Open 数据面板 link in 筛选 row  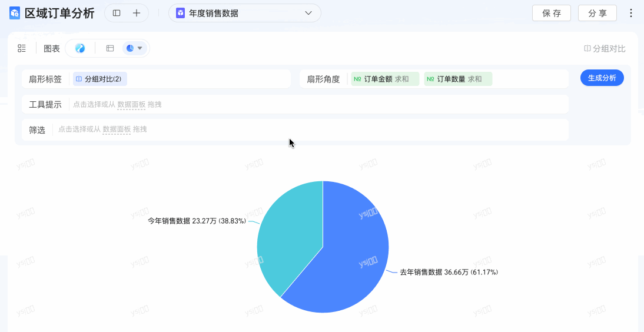pos(117,130)
